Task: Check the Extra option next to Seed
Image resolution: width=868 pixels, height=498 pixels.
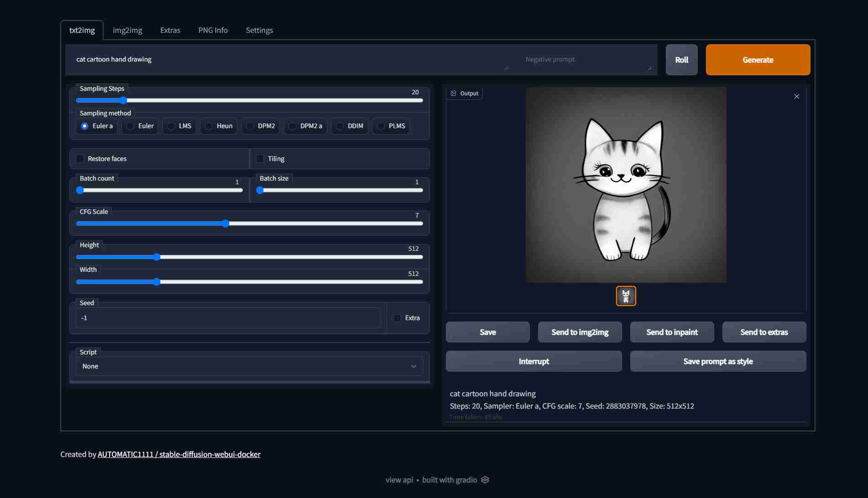Action: (x=397, y=318)
